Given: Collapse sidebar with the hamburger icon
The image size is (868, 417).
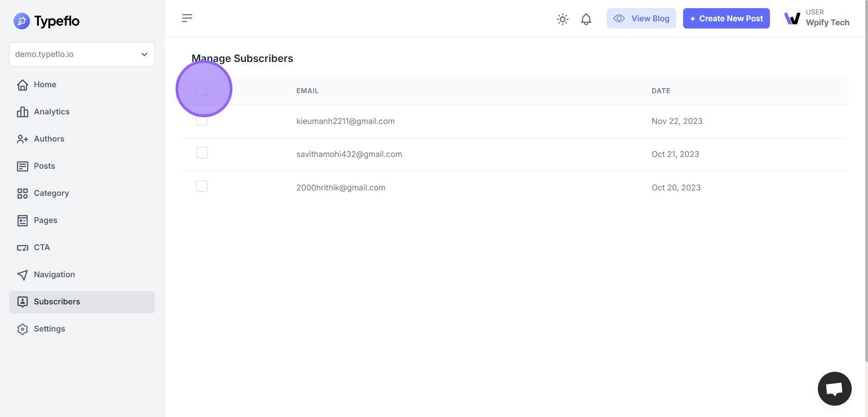Looking at the screenshot, I should pyautogui.click(x=187, y=18).
